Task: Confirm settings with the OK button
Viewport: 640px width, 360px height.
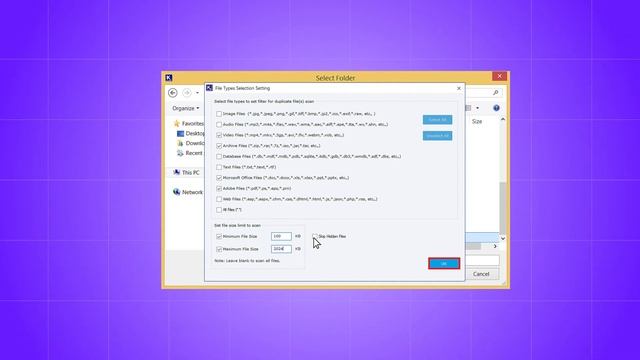Action: click(x=444, y=264)
